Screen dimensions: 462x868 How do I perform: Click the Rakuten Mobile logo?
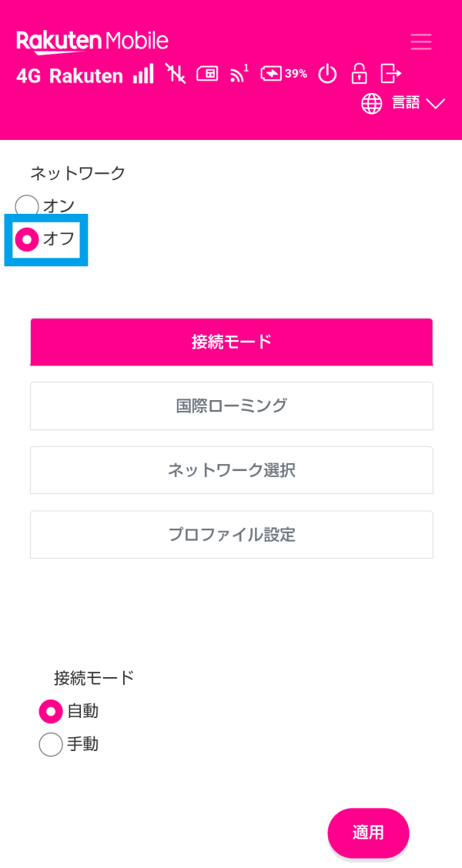[x=92, y=41]
